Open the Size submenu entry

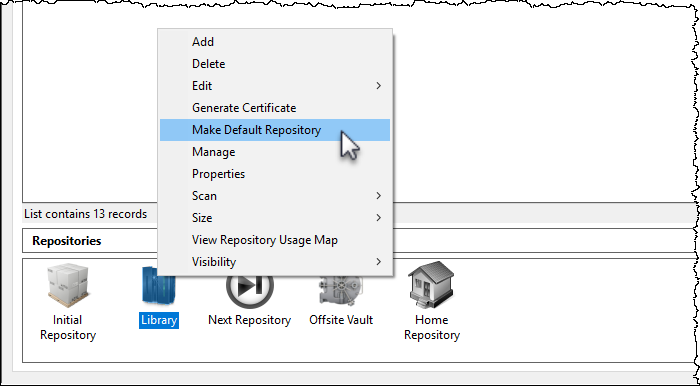[x=275, y=218]
